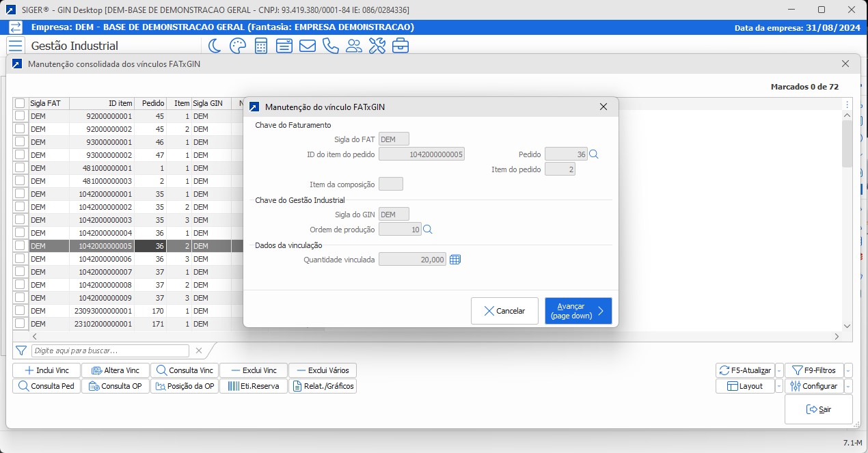Mark the checkbox for row 1042000000006
Screen dimensions: 868x453
pyautogui.click(x=20, y=259)
